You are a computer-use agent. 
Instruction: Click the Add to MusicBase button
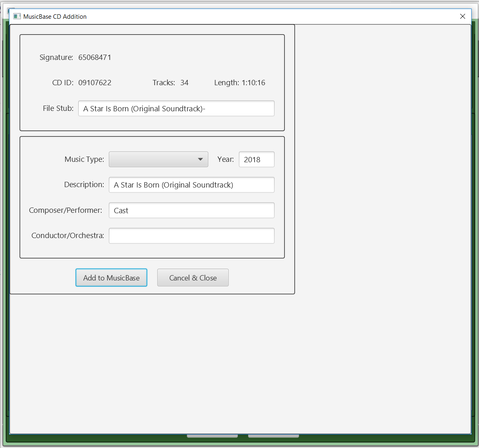111,278
